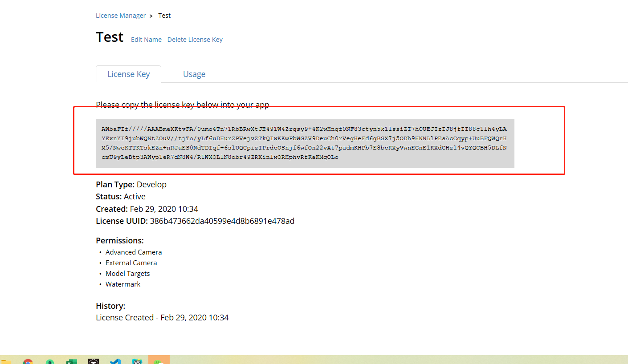This screenshot has width=628, height=364.
Task: Open Chrome from the taskbar
Action: click(28, 361)
